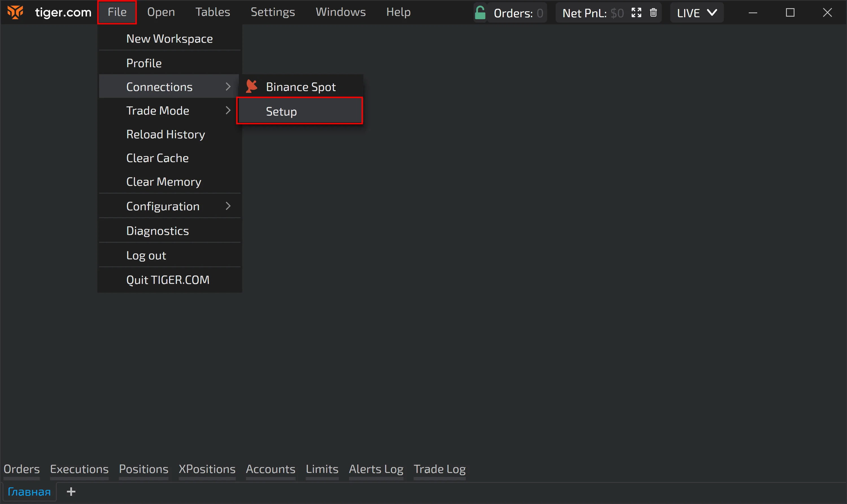Open the Tables menu
This screenshot has height=504, width=847.
213,12
